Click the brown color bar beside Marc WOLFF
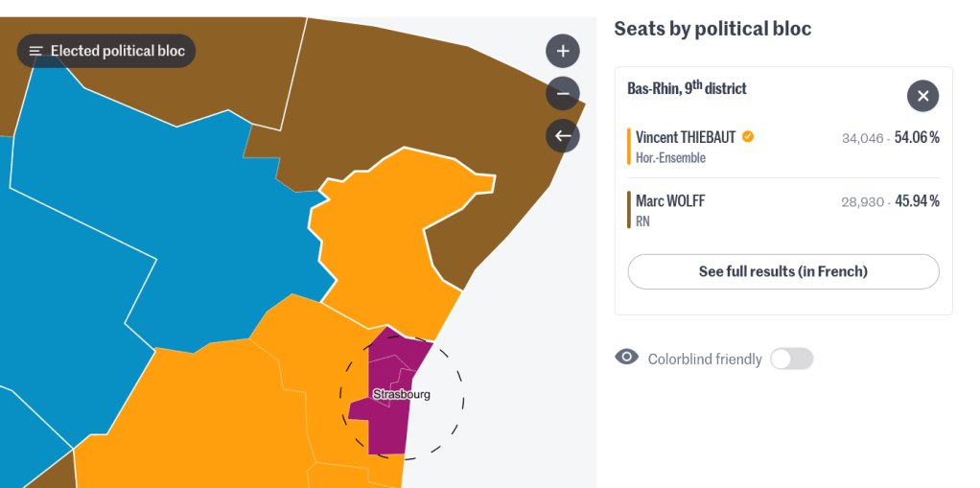Screen dimensions: 980x488 [629, 210]
